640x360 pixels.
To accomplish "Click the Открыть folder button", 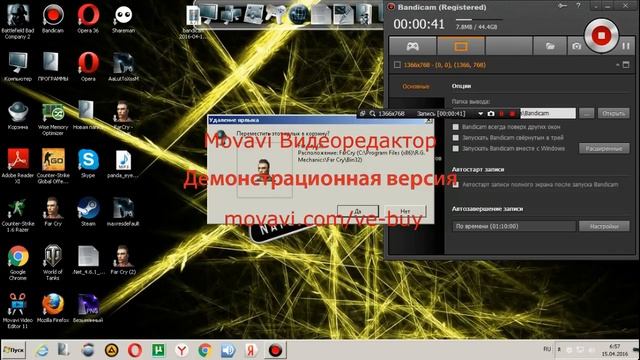I will (613, 113).
